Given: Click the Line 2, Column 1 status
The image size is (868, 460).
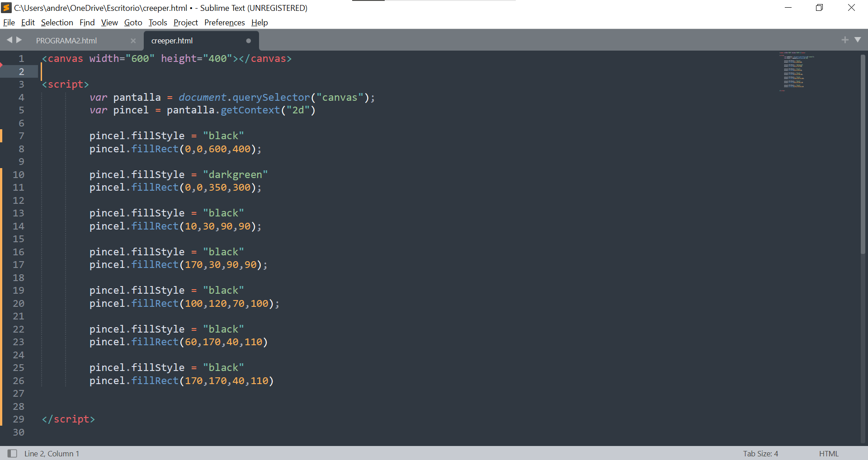Looking at the screenshot, I should coord(52,453).
